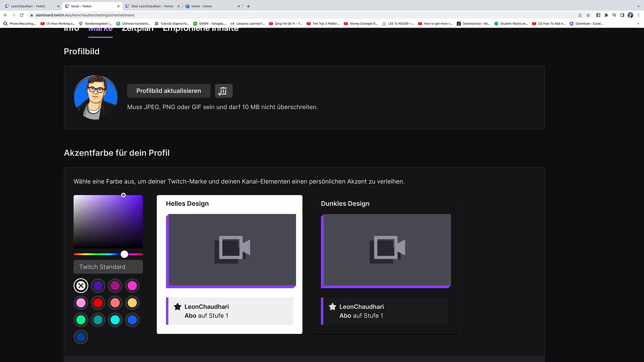The image size is (644, 362).
Task: Select the pink color swatch option
Action: [x=81, y=303]
